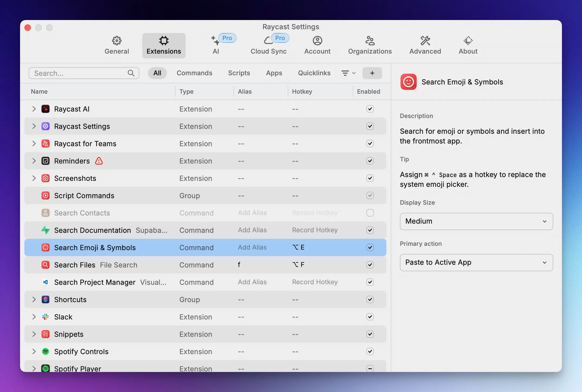Click Add Alias for Search Emoji & Symbols
This screenshot has height=392, width=582.
click(x=252, y=247)
